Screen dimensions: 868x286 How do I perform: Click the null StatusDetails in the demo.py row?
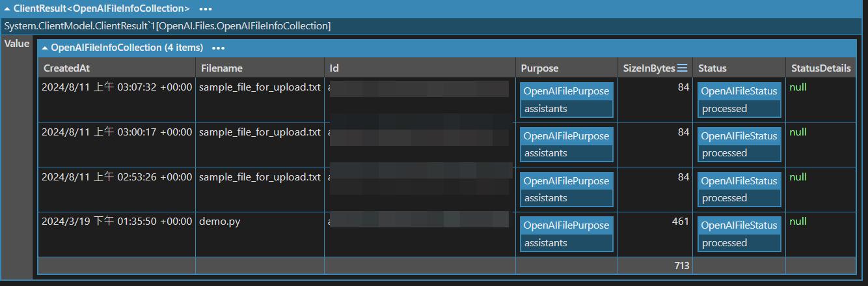(x=798, y=222)
